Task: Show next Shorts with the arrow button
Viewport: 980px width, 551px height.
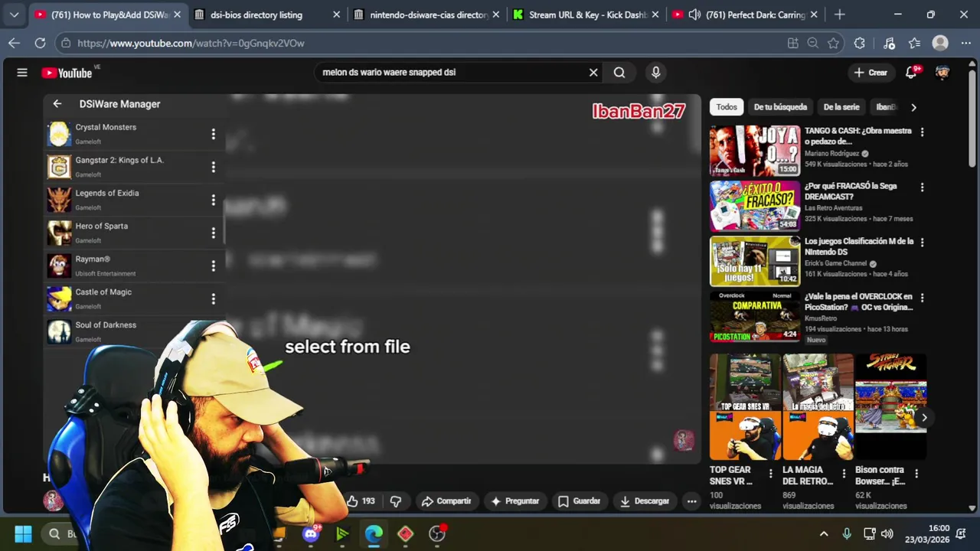Action: [x=924, y=418]
